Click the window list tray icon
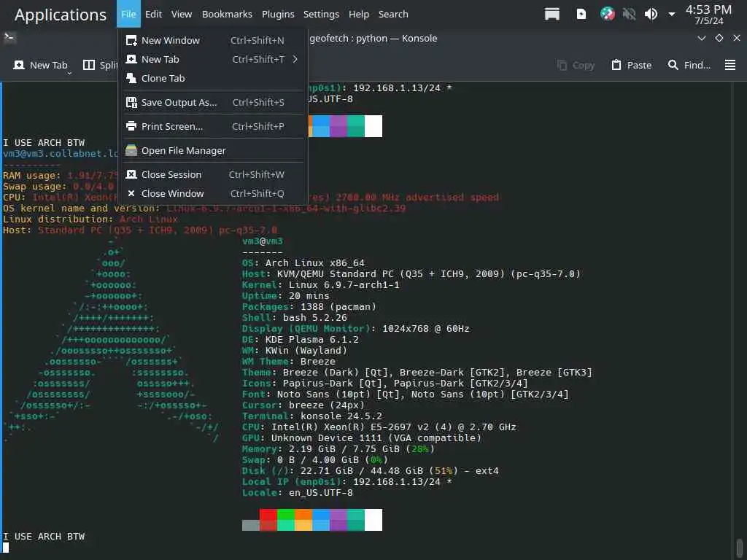Screen dimensions: 747x560 [551, 15]
